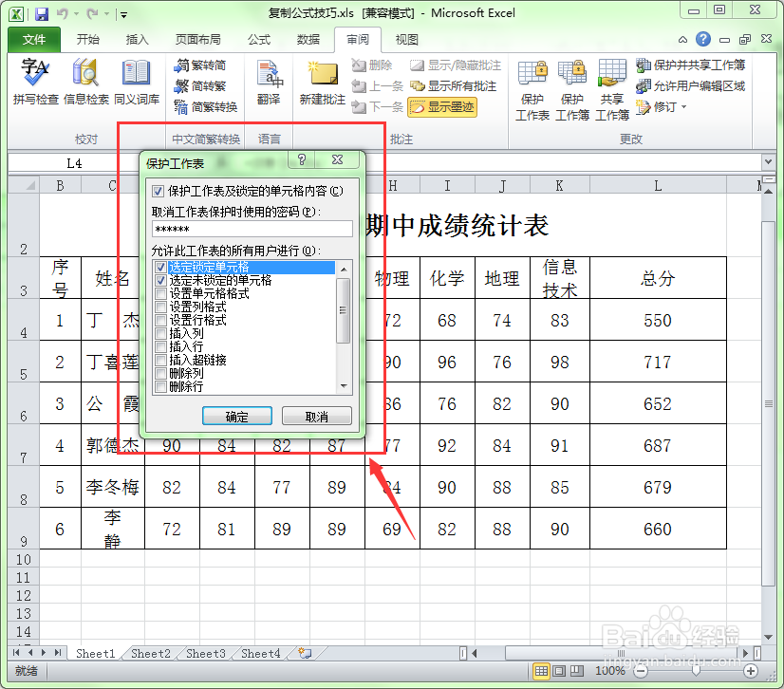
Task: Switch to the 开始 Home tab
Action: [88, 40]
